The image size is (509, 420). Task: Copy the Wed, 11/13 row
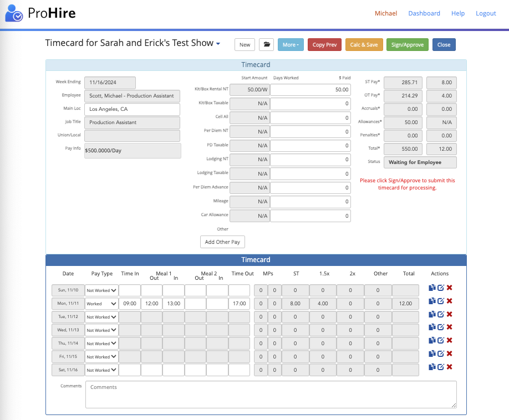(x=432, y=327)
